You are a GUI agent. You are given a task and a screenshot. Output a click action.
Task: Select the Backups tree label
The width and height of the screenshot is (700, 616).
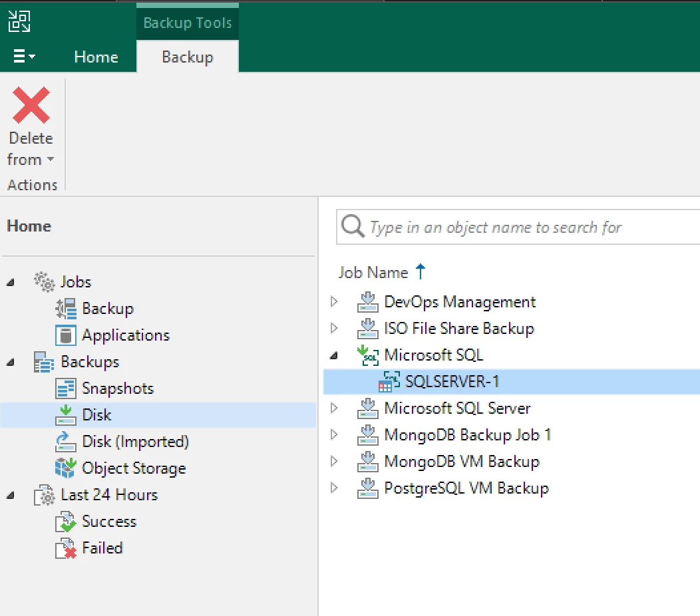click(x=90, y=362)
